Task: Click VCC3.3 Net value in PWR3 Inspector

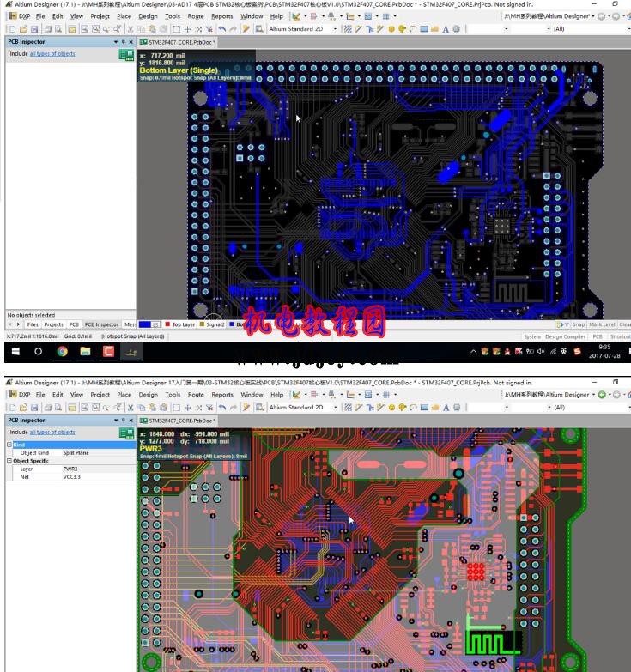Action: (71, 477)
